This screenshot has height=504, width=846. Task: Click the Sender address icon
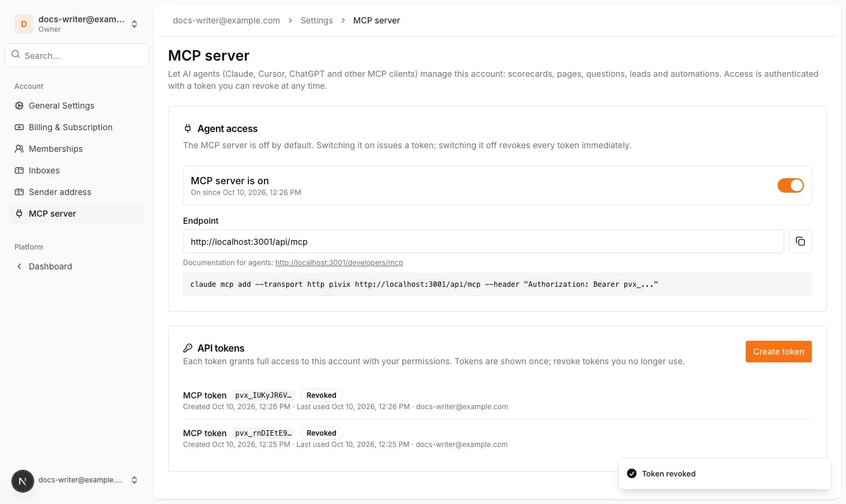pos(19,192)
